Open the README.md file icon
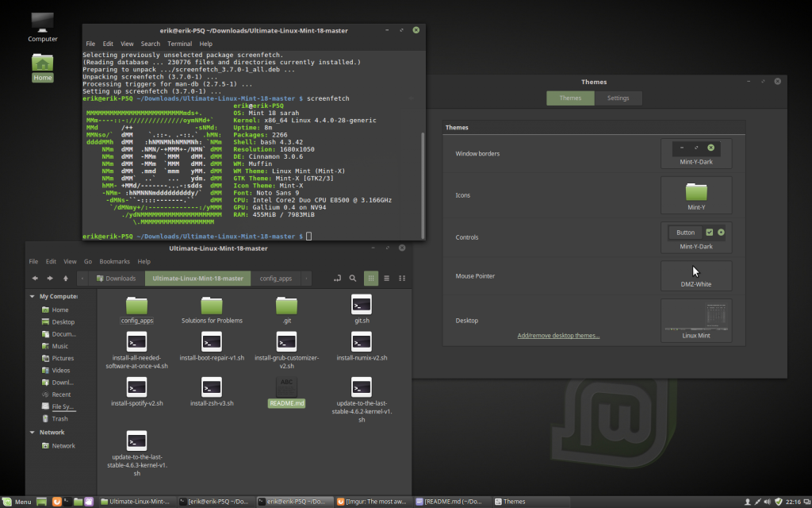812x508 pixels. coord(286,387)
